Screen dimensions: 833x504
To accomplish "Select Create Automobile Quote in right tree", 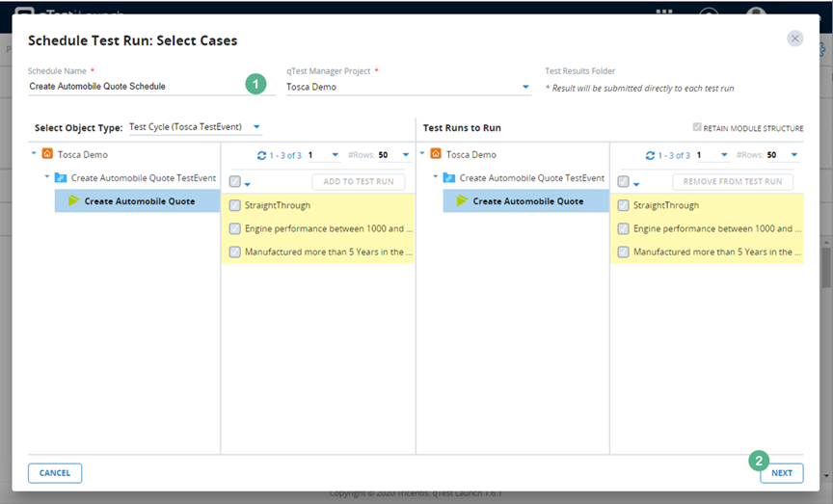I will pyautogui.click(x=527, y=201).
